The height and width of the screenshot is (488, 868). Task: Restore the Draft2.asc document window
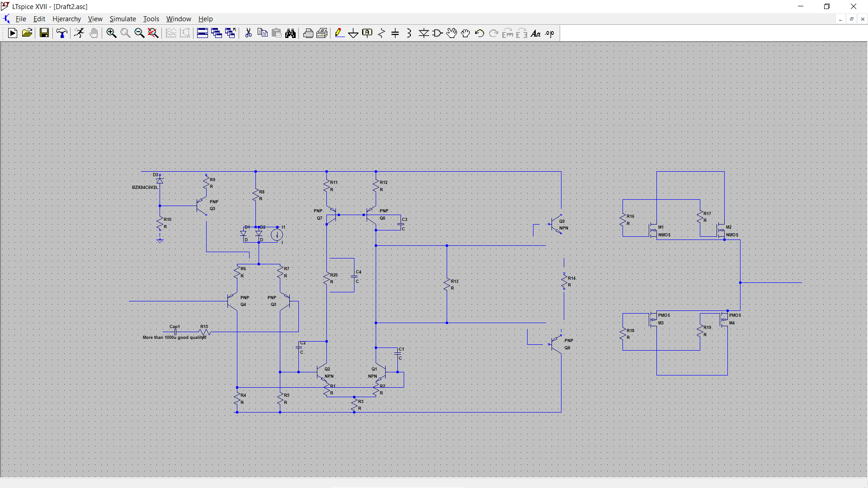tap(852, 19)
